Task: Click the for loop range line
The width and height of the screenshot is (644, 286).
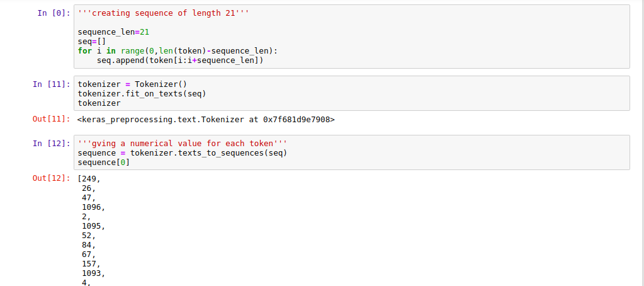Action: point(178,51)
